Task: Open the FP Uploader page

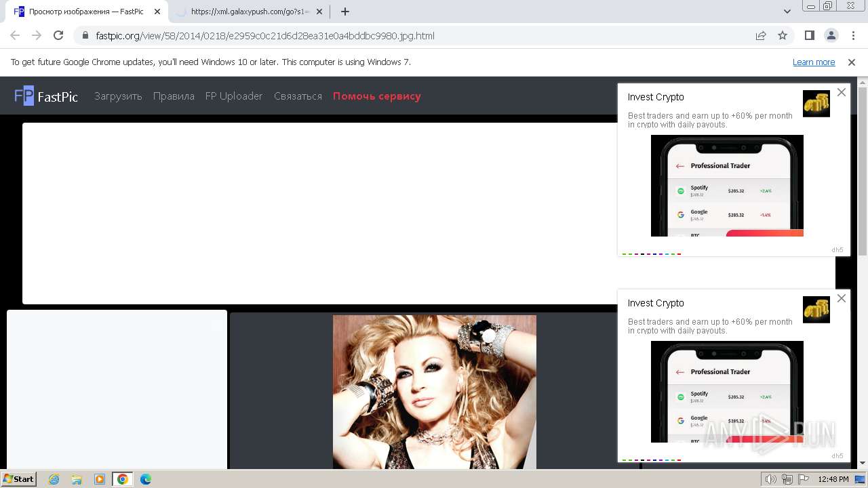Action: 234,96
